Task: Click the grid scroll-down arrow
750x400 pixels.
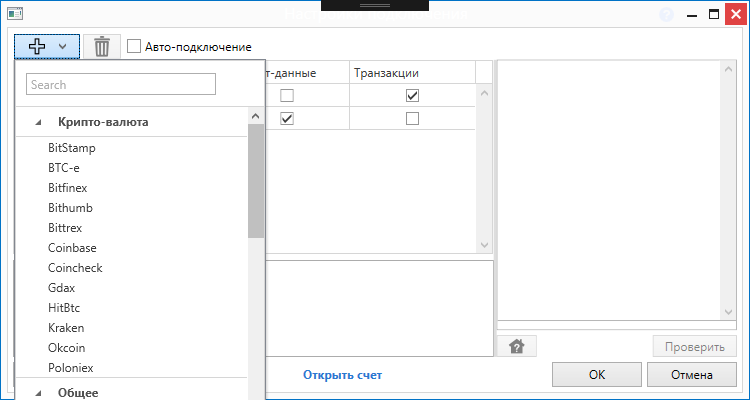Action: coord(484,245)
